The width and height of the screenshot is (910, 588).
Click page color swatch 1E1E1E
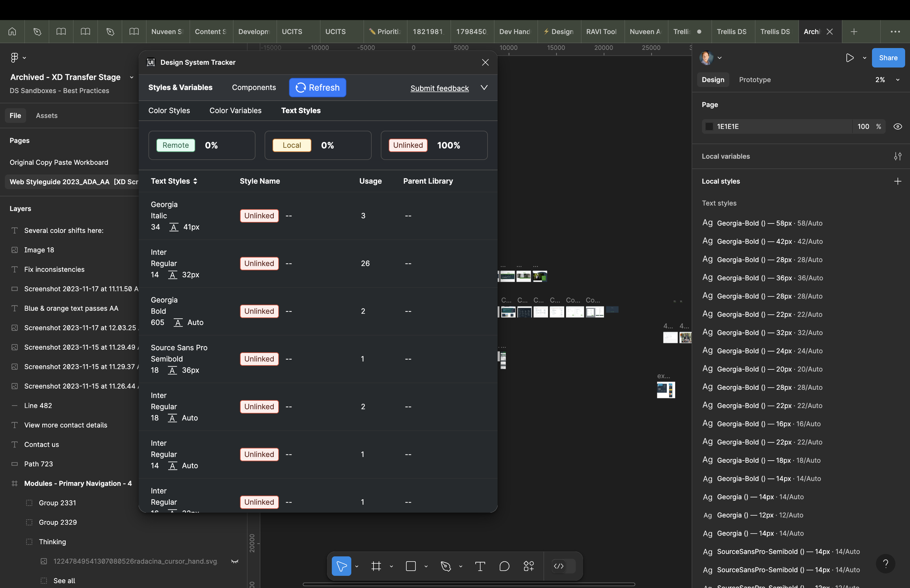pyautogui.click(x=709, y=126)
